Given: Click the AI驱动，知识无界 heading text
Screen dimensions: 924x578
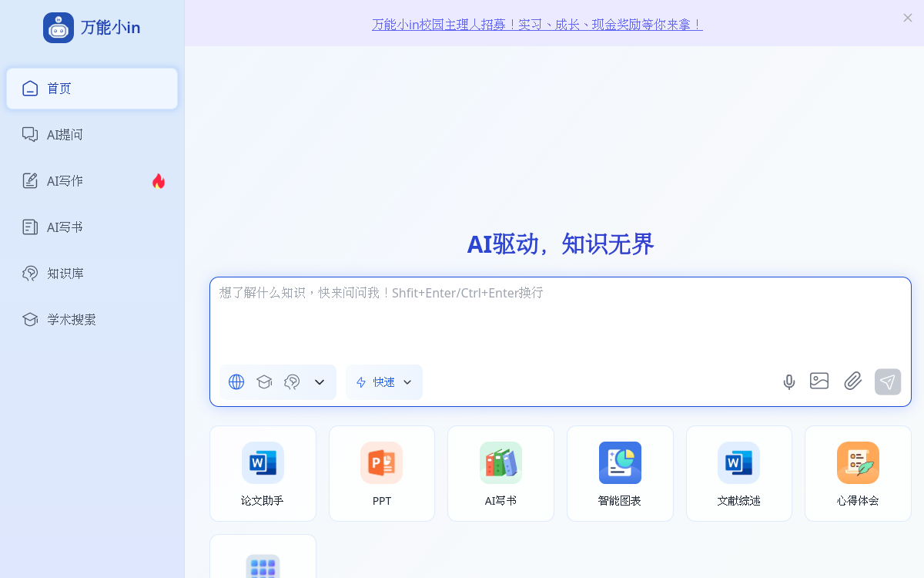Looking at the screenshot, I should click(561, 244).
